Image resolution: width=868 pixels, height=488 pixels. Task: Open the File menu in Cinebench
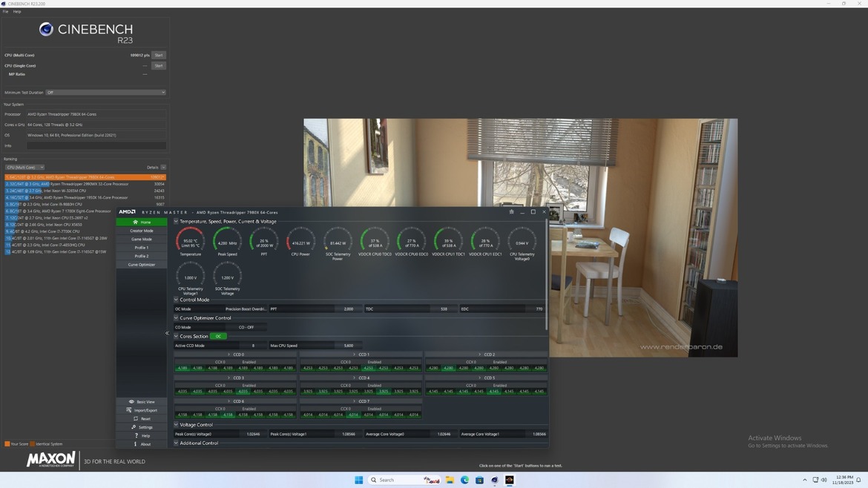point(5,12)
